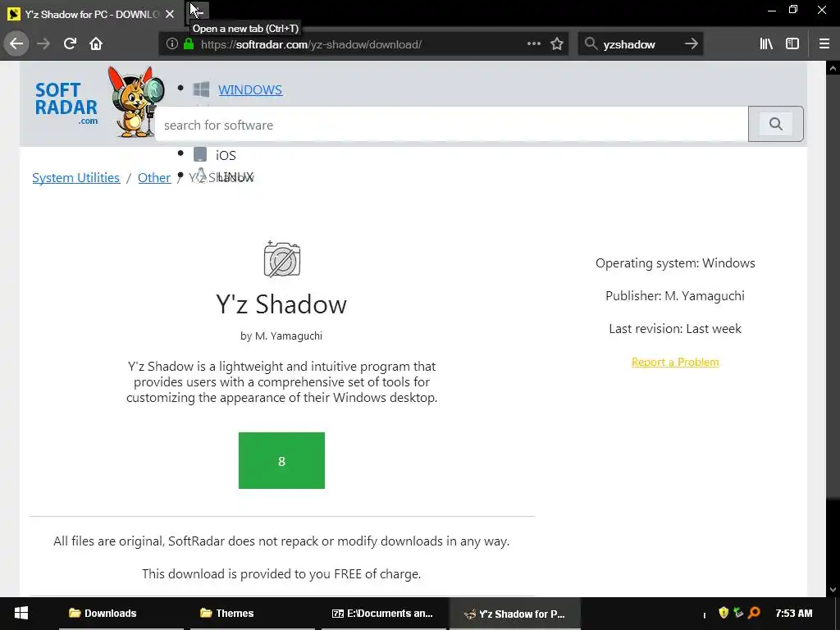Click the iOS device icon
The image size is (840, 630).
tap(200, 154)
